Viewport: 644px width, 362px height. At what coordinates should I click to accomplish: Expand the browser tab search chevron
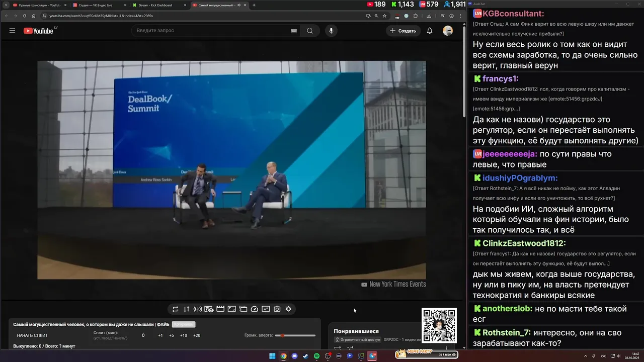[x=5, y=5]
